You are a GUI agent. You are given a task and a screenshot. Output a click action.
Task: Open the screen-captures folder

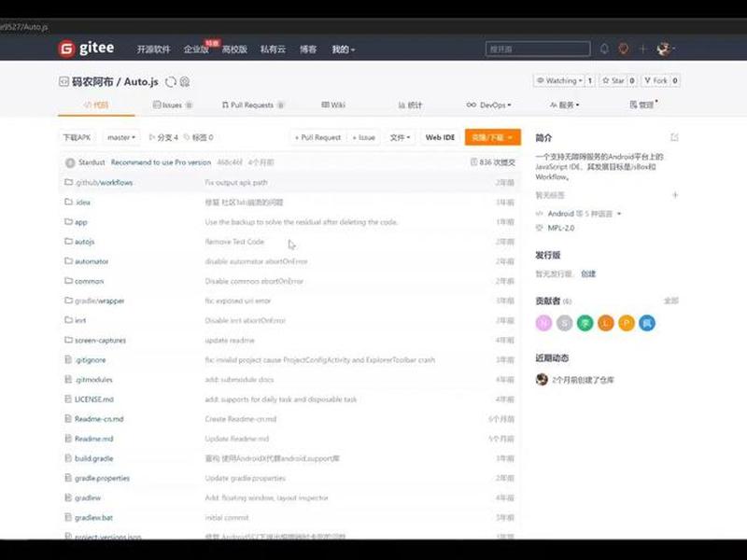[100, 340]
